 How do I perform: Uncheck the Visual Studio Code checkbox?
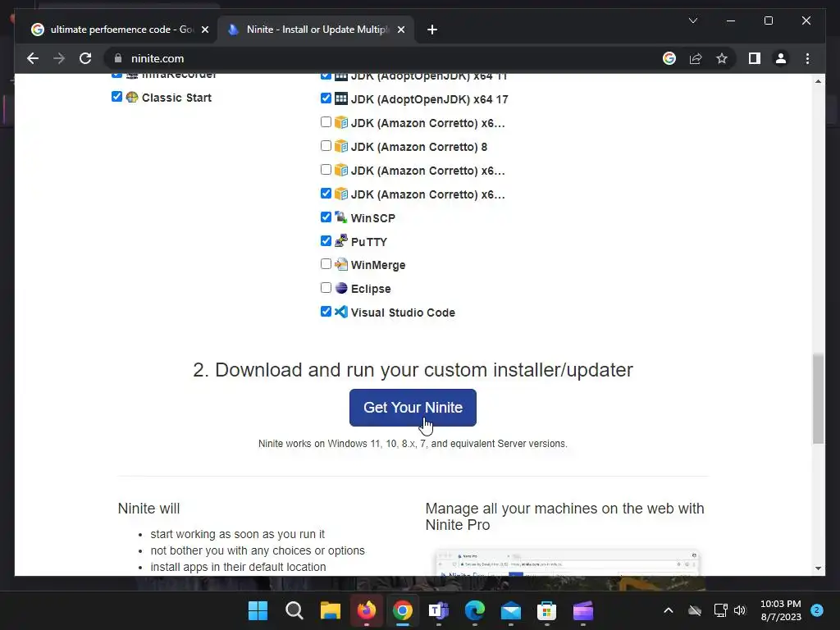[x=326, y=311]
